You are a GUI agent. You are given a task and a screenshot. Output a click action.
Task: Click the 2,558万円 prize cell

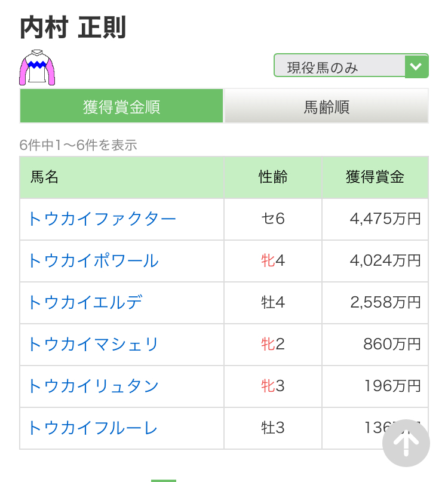(x=385, y=302)
